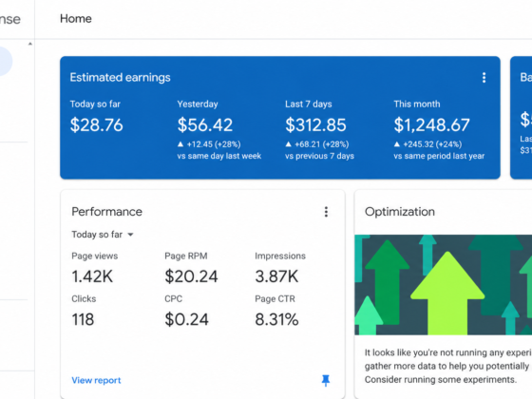532x399 pixels.
Task: Click the '+245.32 (+24%)' change text
Action: tap(432, 144)
